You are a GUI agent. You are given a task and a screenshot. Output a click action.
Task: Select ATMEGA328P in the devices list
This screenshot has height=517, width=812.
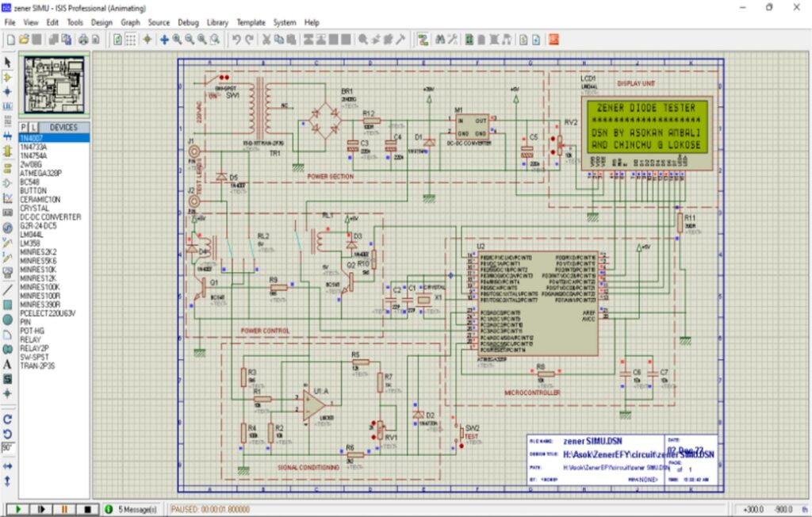point(40,172)
